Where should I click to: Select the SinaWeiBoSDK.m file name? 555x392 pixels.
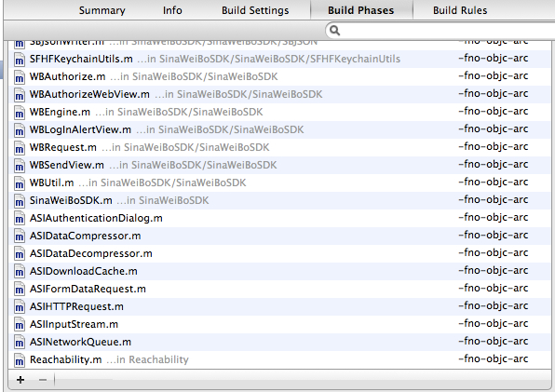[71, 200]
